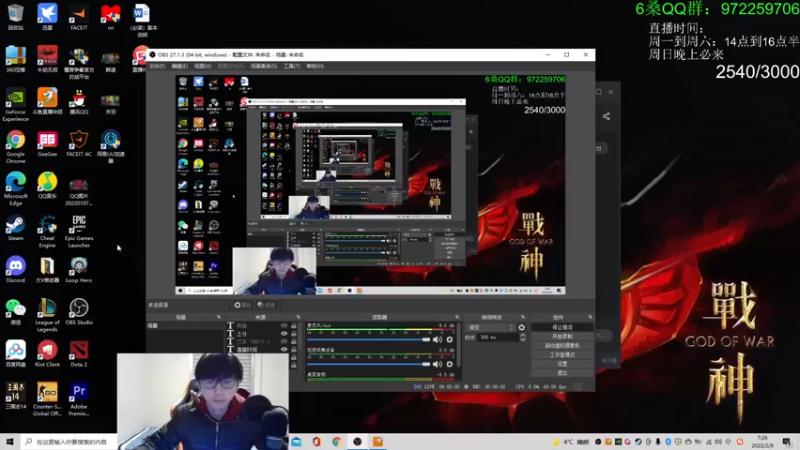This screenshot has height=450, width=800.
Task: Open Counter-Strike Global Offensive shortcut
Action: pyautogui.click(x=47, y=399)
